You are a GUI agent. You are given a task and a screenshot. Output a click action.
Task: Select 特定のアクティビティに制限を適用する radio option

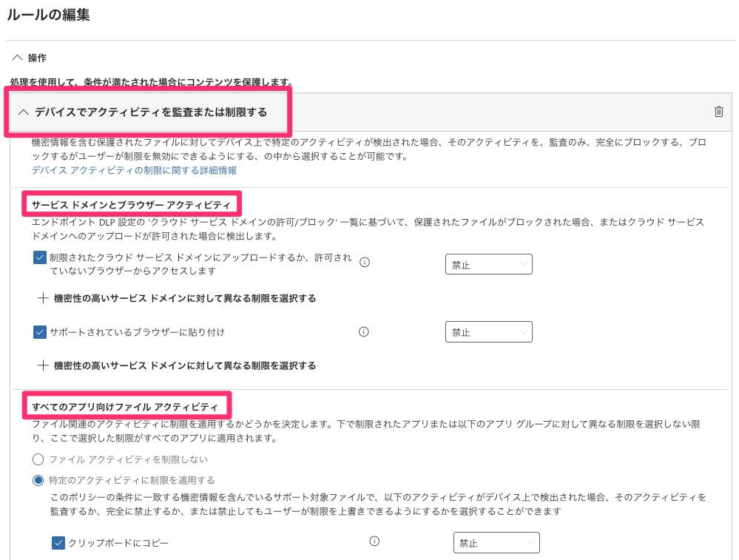pos(38,480)
